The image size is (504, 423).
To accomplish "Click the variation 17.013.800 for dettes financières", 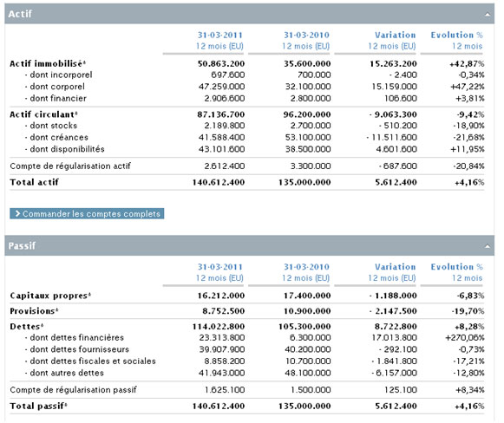I will pyautogui.click(x=395, y=337).
